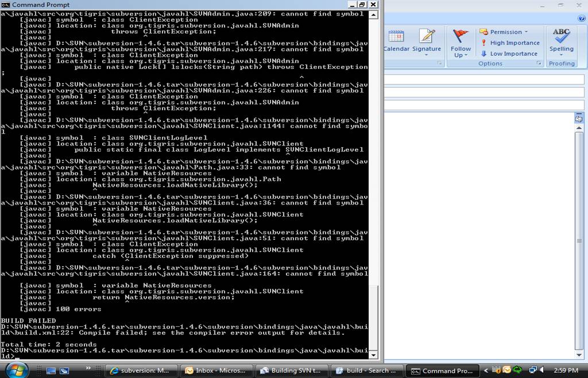Click the 2:59 PM taskbar clock
Viewport: 588px width, 378px height.
click(566, 371)
